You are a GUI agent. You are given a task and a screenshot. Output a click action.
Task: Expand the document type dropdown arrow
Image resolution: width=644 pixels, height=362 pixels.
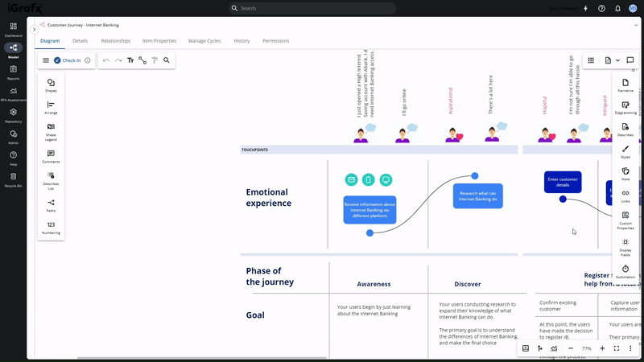coord(617,60)
